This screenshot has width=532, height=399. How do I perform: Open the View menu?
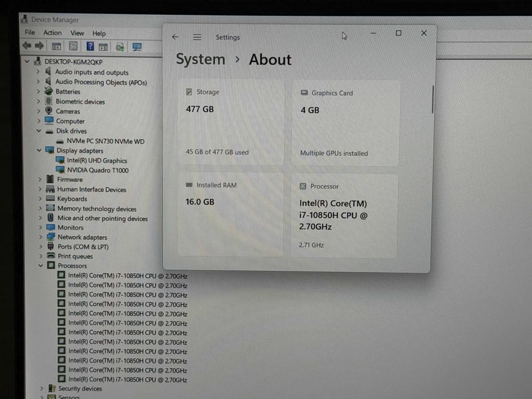(77, 33)
